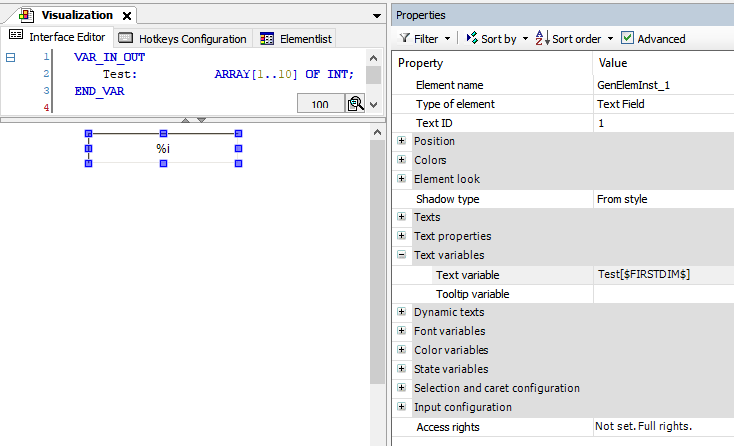This screenshot has height=446, width=734.
Task: Switch to the Hotkeys Configuration tab
Action: coord(183,39)
